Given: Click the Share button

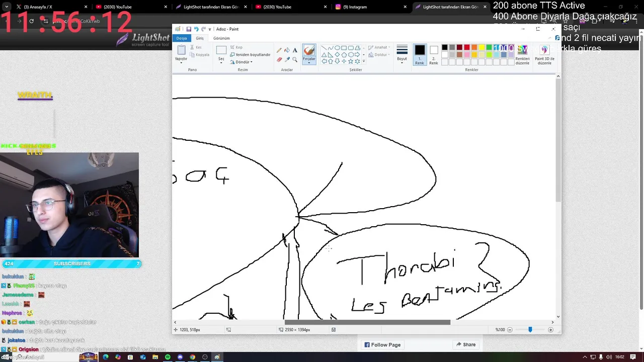Looking at the screenshot, I should tap(466, 345).
